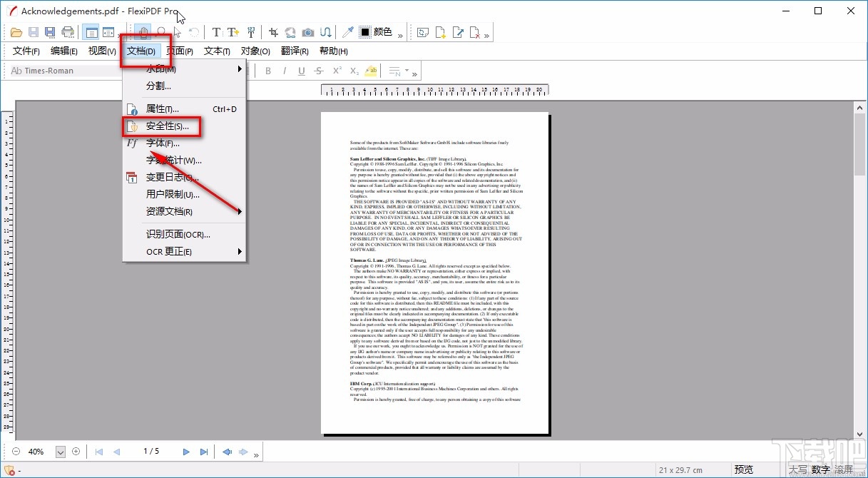Open the zoom percentage dropdown
The image size is (868, 478).
pos(61,452)
